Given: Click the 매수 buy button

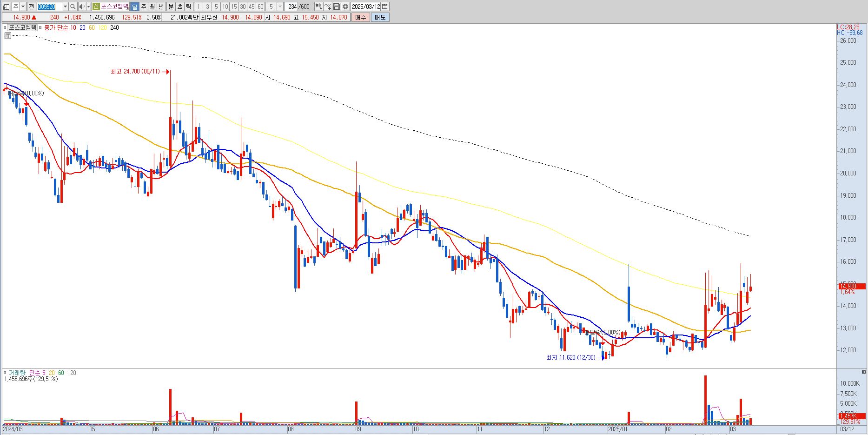Looking at the screenshot, I should [x=361, y=17].
